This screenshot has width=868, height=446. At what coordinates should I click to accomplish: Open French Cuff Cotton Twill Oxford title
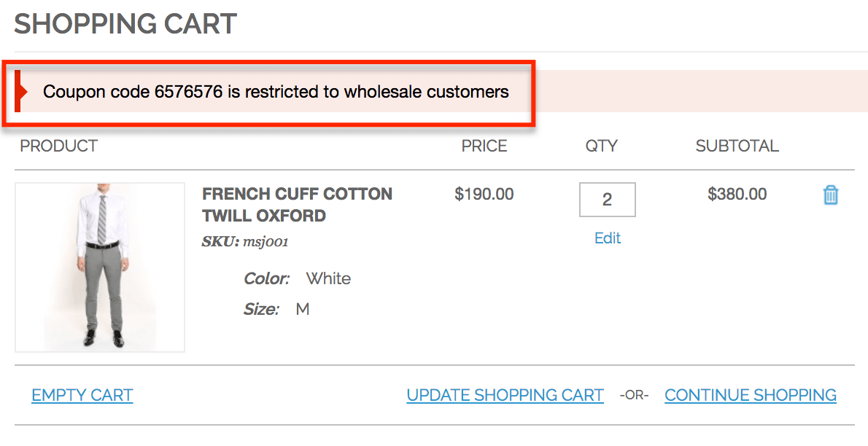pos(297,205)
